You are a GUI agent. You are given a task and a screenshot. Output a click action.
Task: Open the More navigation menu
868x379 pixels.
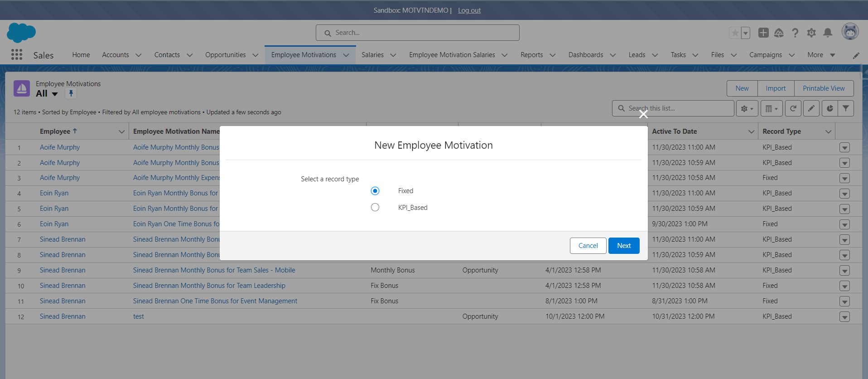pyautogui.click(x=821, y=55)
